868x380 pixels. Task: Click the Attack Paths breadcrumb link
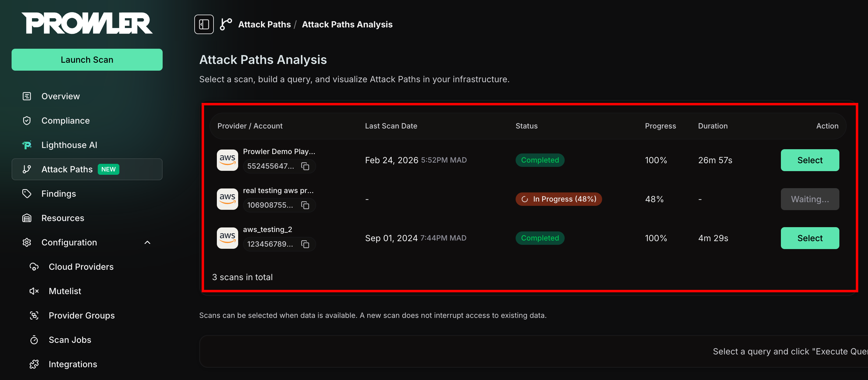click(264, 24)
